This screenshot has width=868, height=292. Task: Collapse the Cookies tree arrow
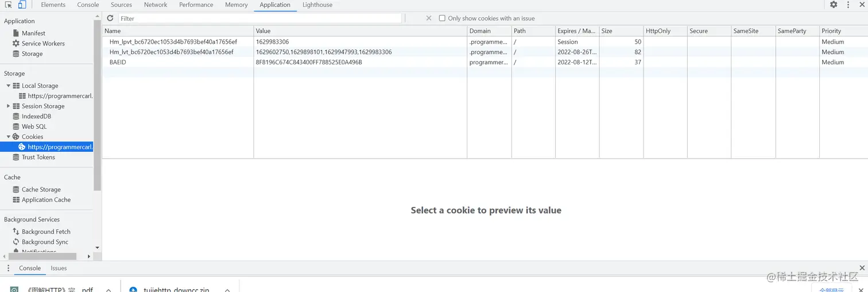[x=9, y=137]
